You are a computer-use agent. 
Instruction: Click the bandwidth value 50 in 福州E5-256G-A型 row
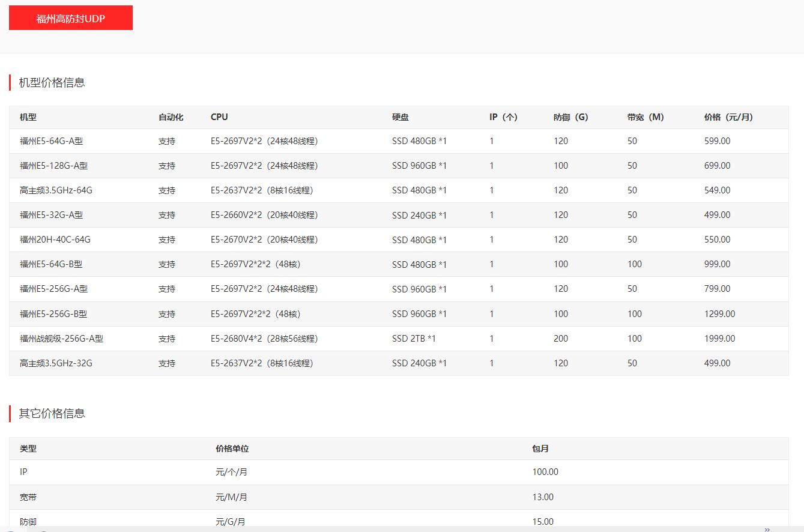[x=632, y=289]
